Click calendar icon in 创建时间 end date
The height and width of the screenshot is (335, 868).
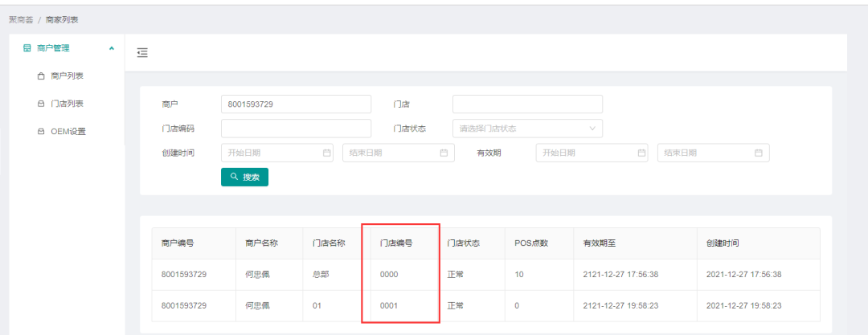(x=444, y=153)
